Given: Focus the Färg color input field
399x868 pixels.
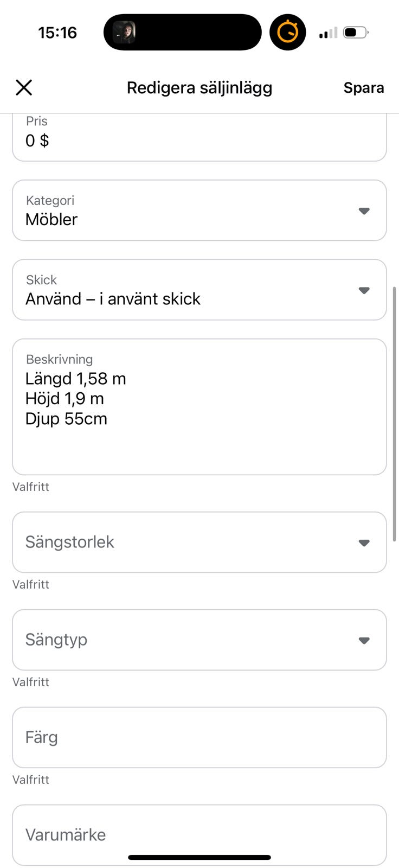Looking at the screenshot, I should [x=199, y=737].
